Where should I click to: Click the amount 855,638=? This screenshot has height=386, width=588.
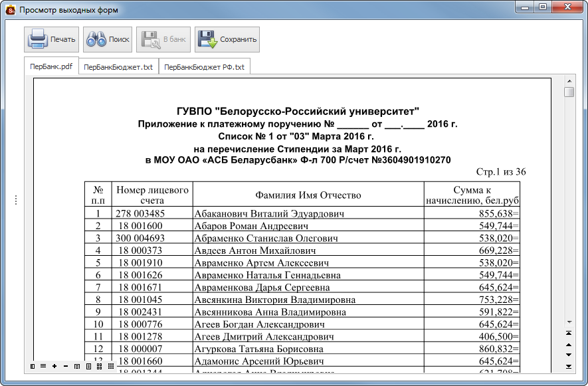499,213
